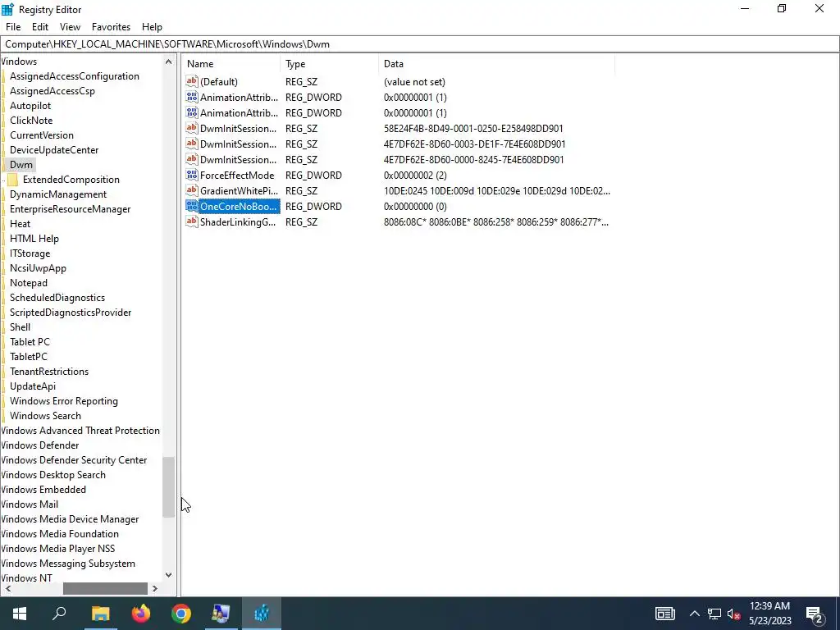Click the tree horizontal scrollbar left arrow
Image resolution: width=840 pixels, height=630 pixels.
(x=8, y=588)
